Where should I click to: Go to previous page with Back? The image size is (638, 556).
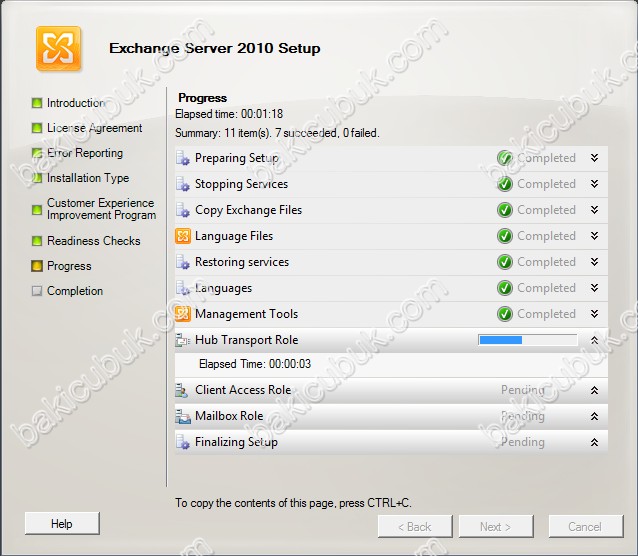[415, 527]
